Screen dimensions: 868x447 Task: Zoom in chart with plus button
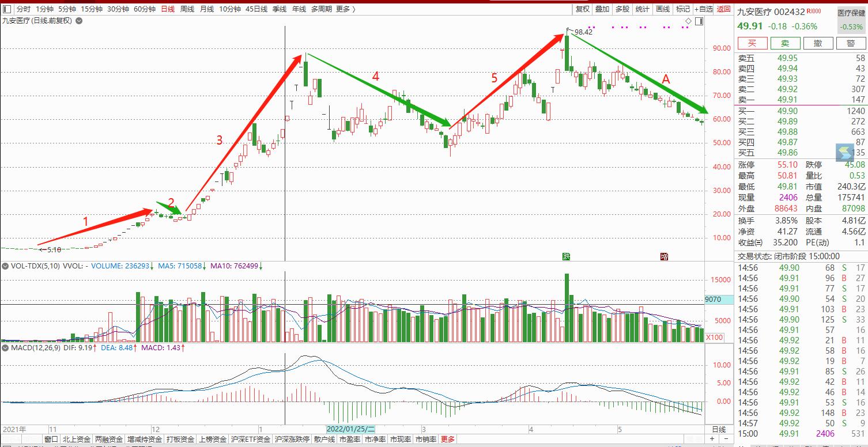pyautogui.click(x=712, y=439)
